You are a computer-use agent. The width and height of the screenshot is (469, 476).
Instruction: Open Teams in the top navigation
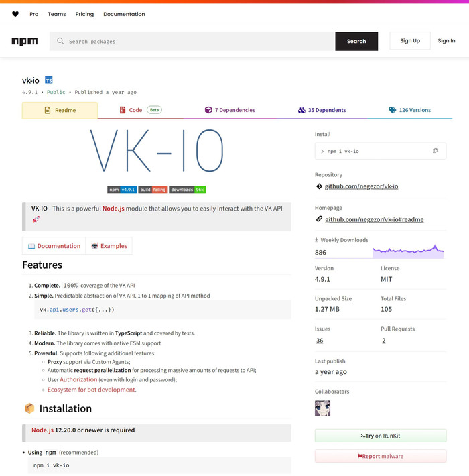[x=57, y=14]
